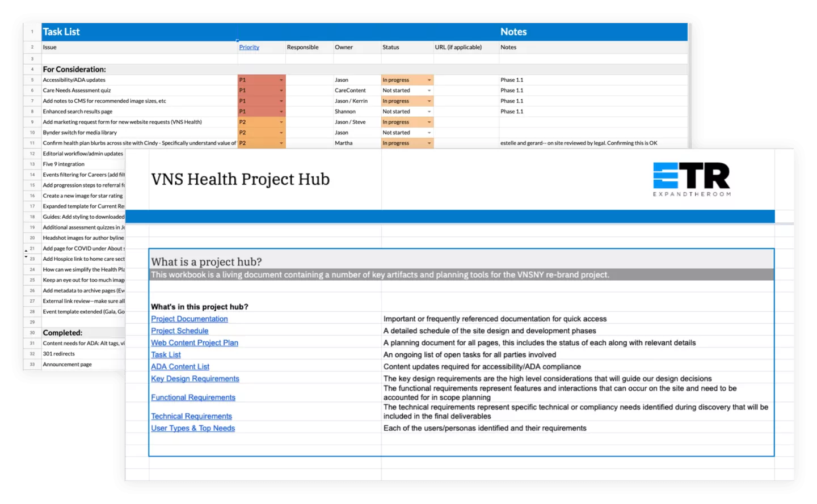Image resolution: width=817 pixels, height=504 pixels.
Task: Open the Project Documentation link
Action: [189, 319]
